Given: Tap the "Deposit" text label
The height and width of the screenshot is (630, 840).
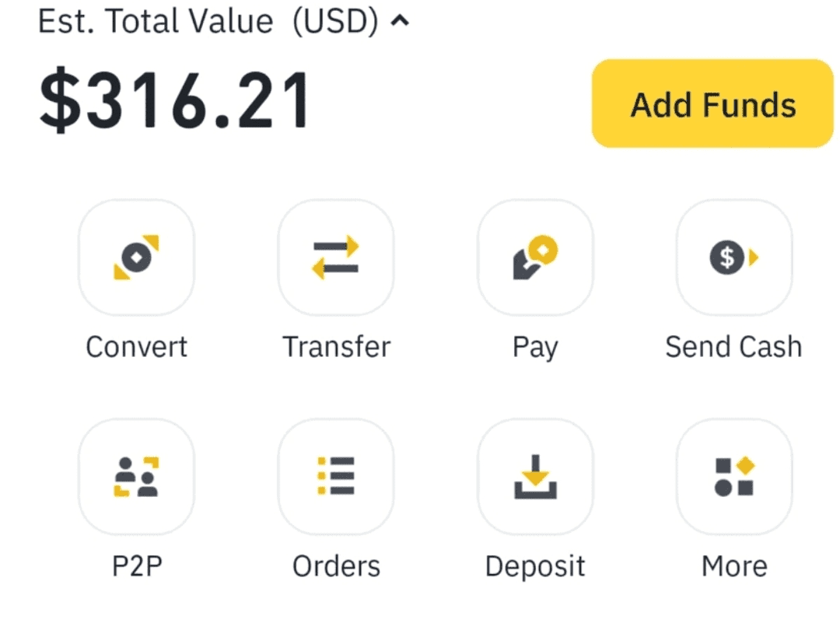Looking at the screenshot, I should [x=535, y=566].
